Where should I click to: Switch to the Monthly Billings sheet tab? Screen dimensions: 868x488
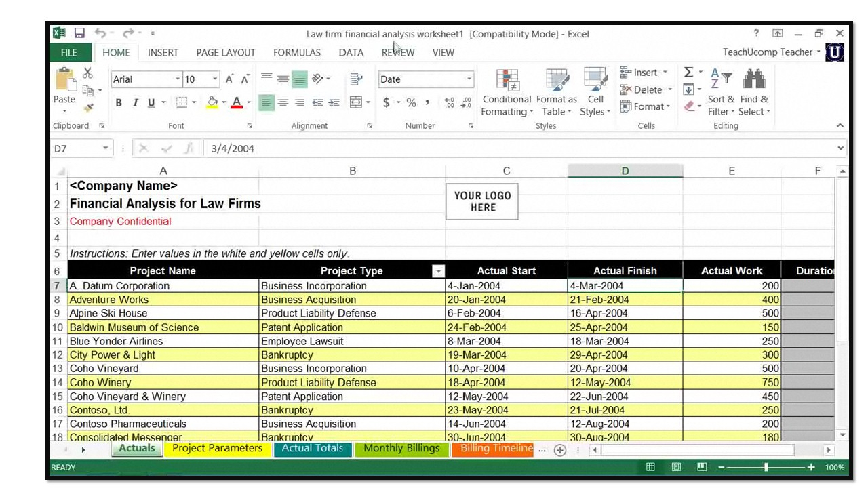tap(401, 449)
